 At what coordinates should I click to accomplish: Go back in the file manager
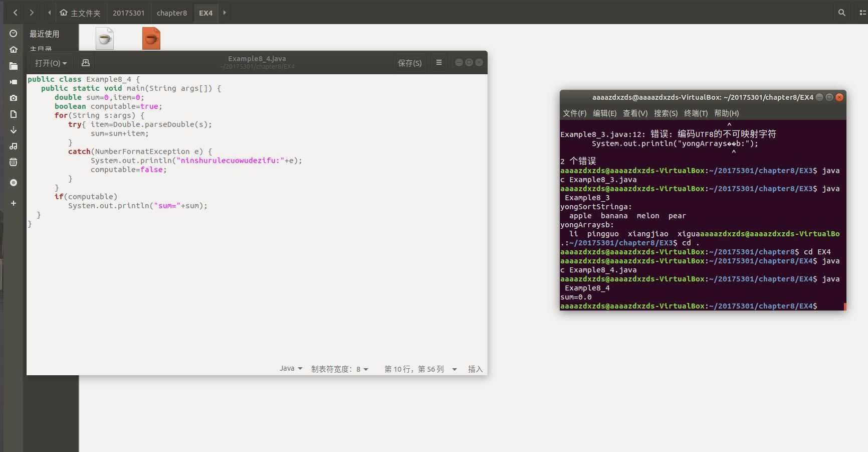tap(16, 13)
